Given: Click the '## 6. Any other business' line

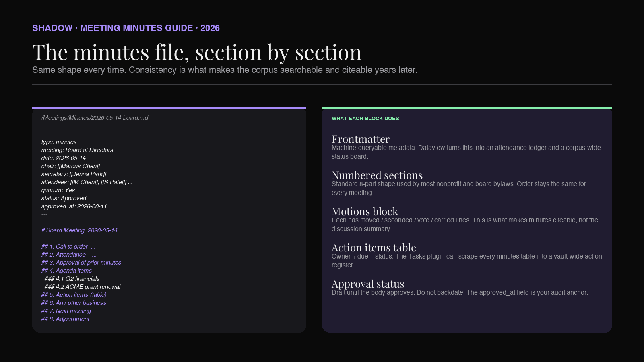Looking at the screenshot, I should (x=74, y=303).
